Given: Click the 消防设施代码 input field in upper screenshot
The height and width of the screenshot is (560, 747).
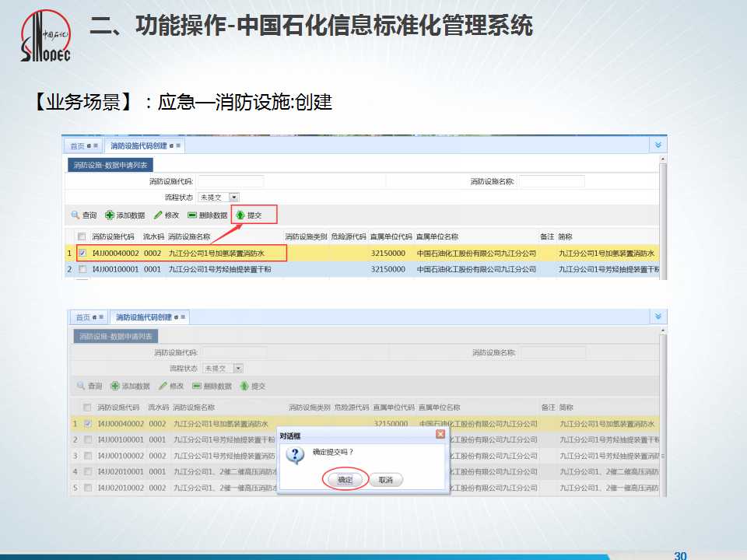Looking at the screenshot, I should pos(230,181).
